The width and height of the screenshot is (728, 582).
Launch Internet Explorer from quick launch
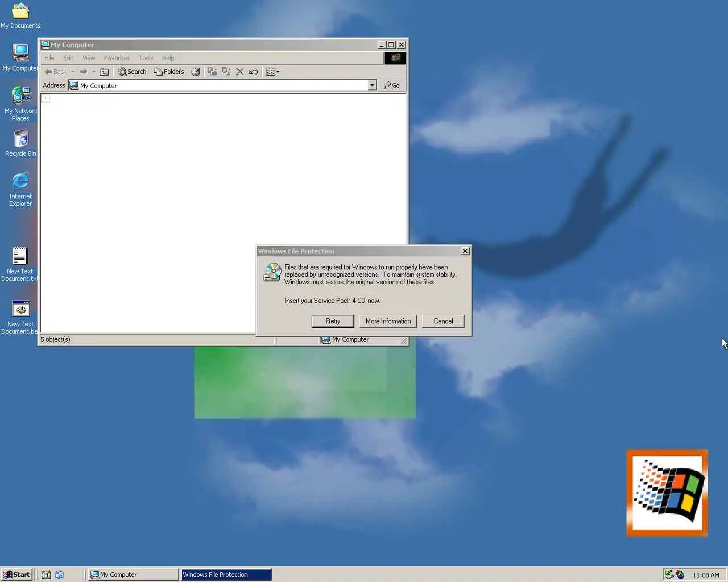(x=59, y=575)
